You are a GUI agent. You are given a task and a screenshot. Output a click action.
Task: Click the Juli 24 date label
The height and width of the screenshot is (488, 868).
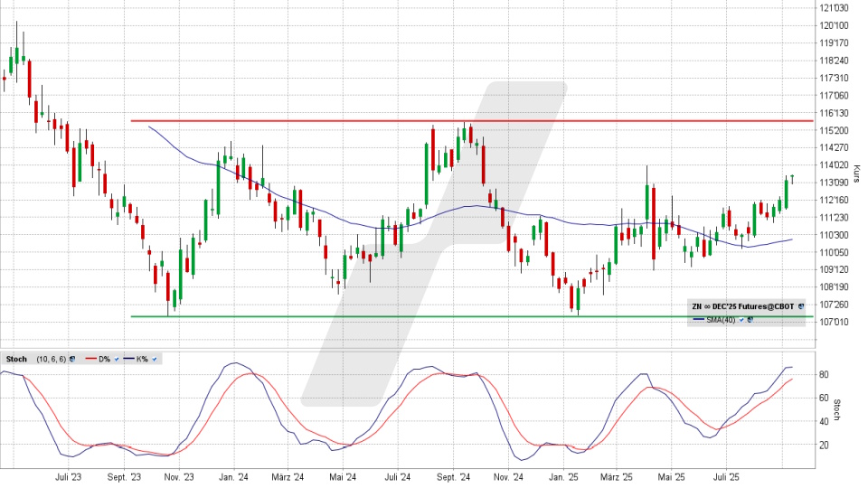[398, 477]
